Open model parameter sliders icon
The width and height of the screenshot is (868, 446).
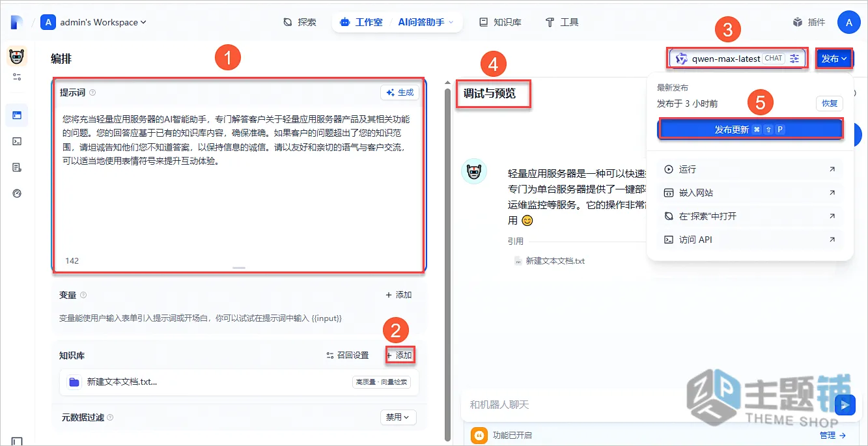(x=794, y=59)
